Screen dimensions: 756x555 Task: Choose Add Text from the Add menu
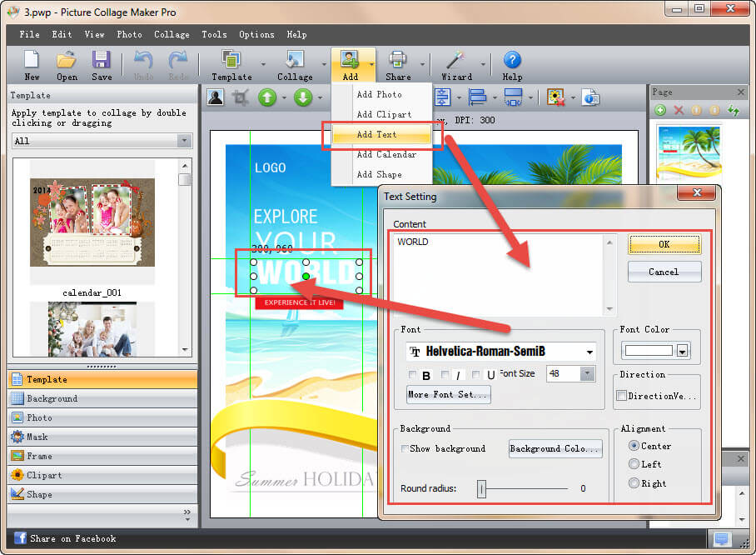pyautogui.click(x=381, y=134)
